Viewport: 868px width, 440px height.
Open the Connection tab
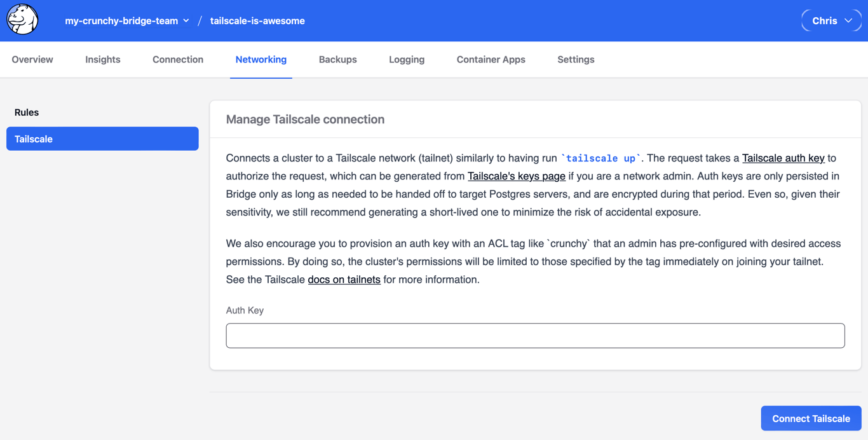point(178,60)
